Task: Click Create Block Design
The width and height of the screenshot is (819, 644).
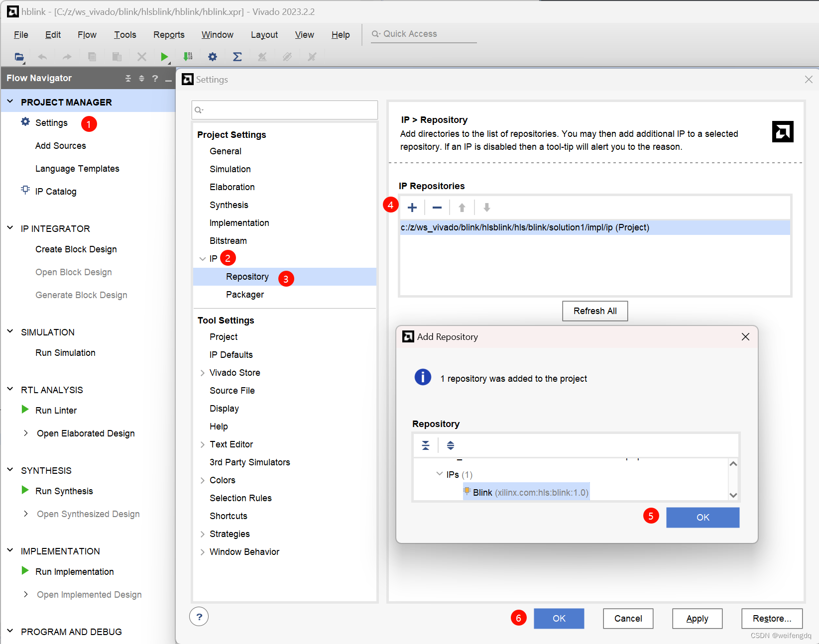Action: click(76, 249)
